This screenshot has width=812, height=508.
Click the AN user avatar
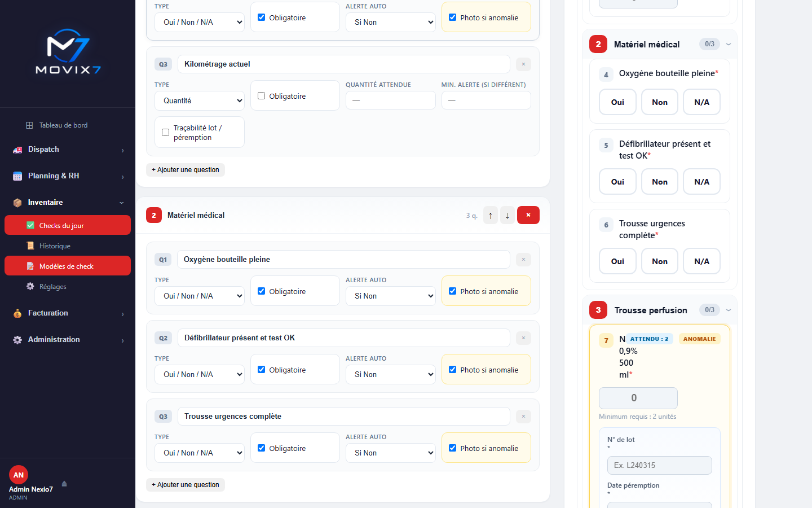19,475
